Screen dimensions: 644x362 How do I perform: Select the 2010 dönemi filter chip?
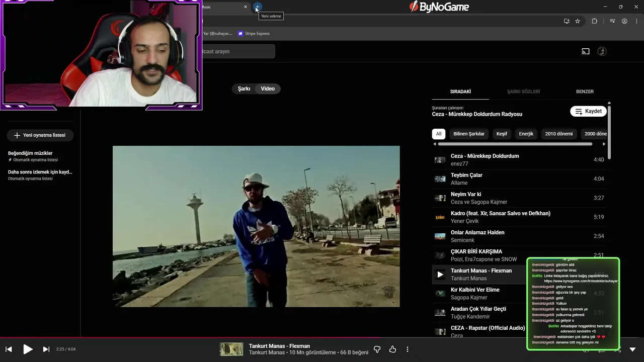tap(559, 134)
